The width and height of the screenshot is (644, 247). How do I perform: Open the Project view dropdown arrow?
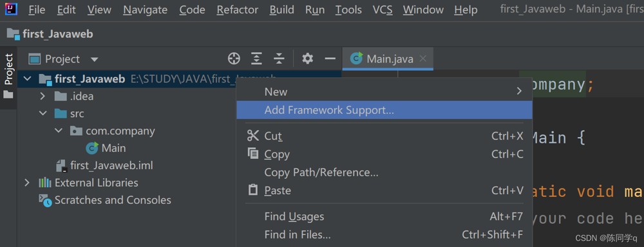click(94, 59)
